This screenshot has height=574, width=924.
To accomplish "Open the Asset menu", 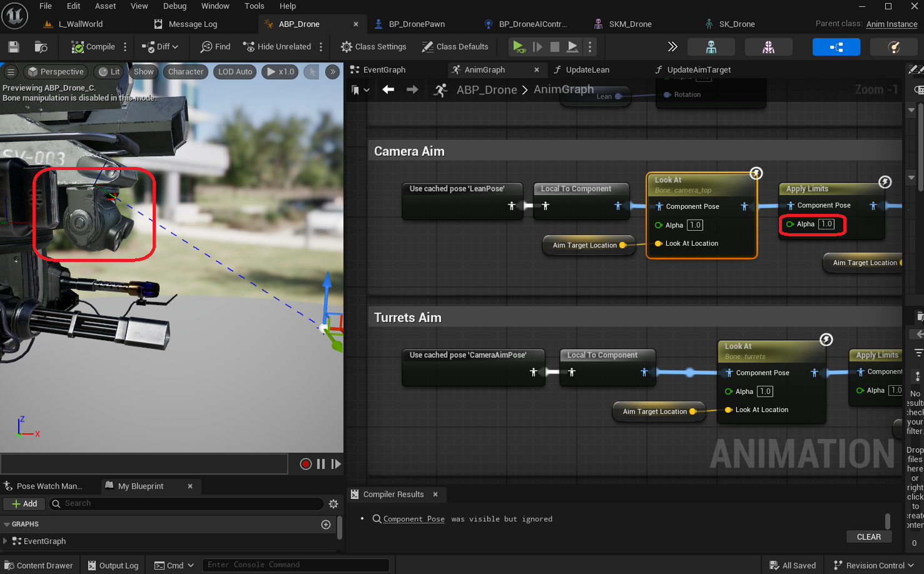I will (106, 6).
